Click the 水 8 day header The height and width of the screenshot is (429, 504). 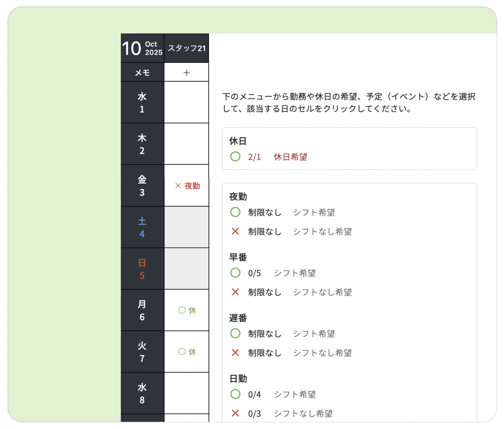click(142, 393)
